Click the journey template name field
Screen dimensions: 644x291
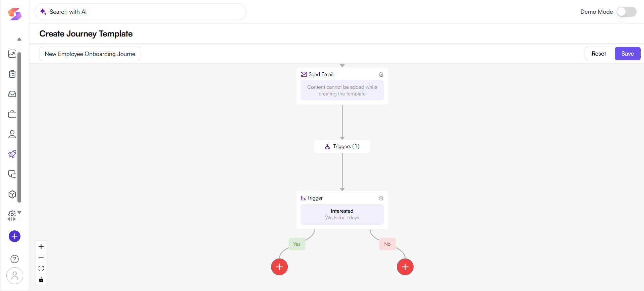tap(90, 54)
